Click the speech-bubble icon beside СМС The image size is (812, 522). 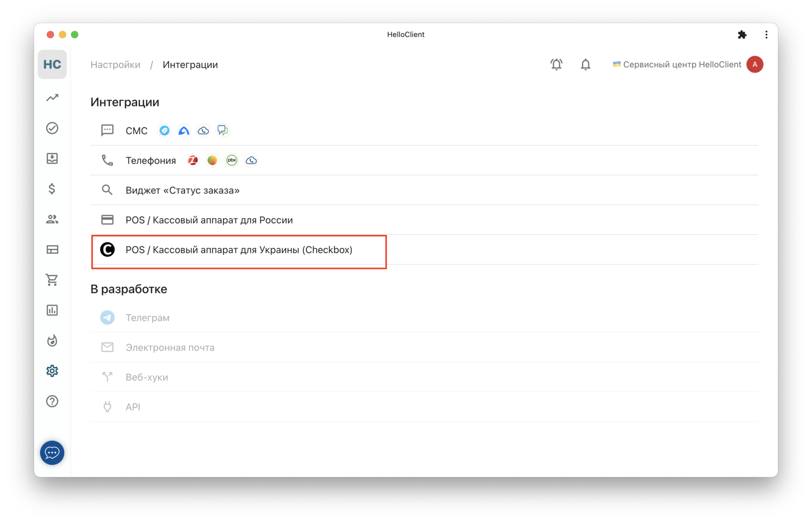pyautogui.click(x=107, y=131)
